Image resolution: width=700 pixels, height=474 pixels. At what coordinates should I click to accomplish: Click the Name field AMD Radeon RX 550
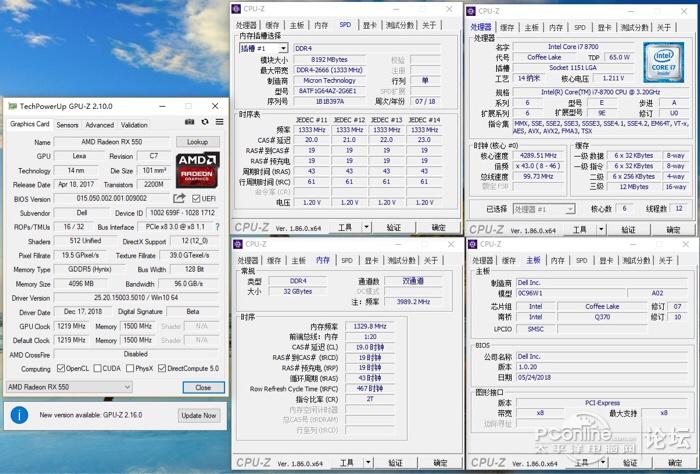pos(112,142)
